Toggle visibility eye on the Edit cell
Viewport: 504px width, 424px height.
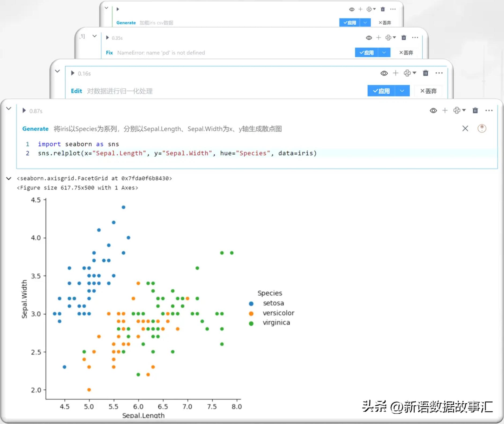pyautogui.click(x=384, y=73)
